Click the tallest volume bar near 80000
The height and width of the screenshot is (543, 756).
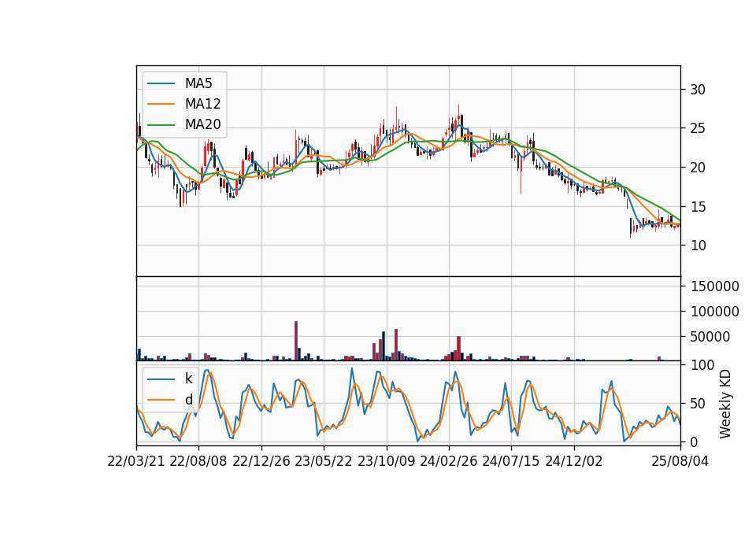[x=296, y=341]
